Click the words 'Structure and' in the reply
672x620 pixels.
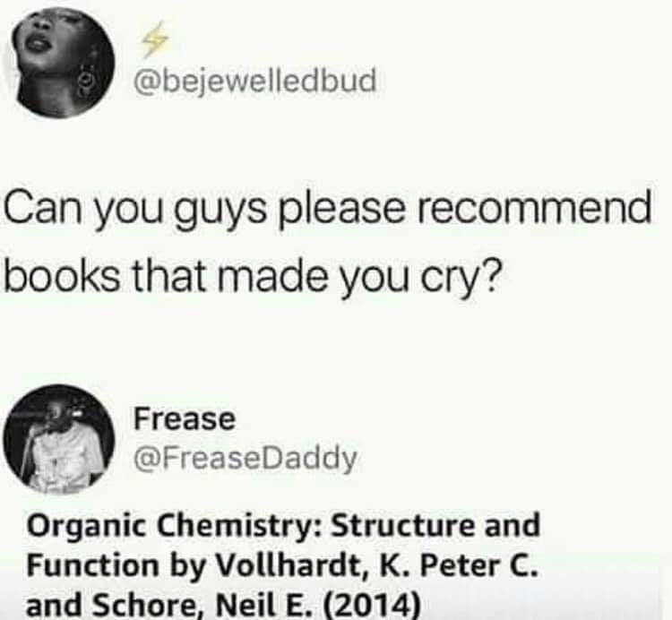pos(436,524)
